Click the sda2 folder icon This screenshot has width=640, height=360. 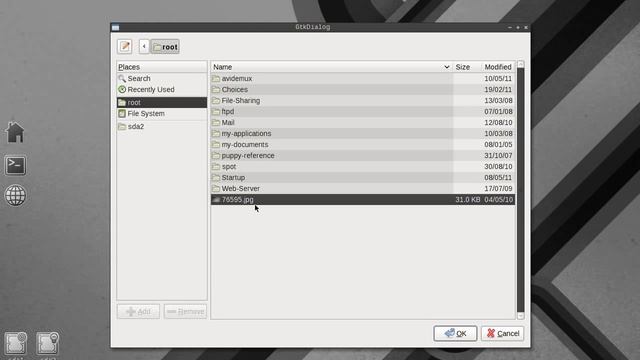click(122, 127)
